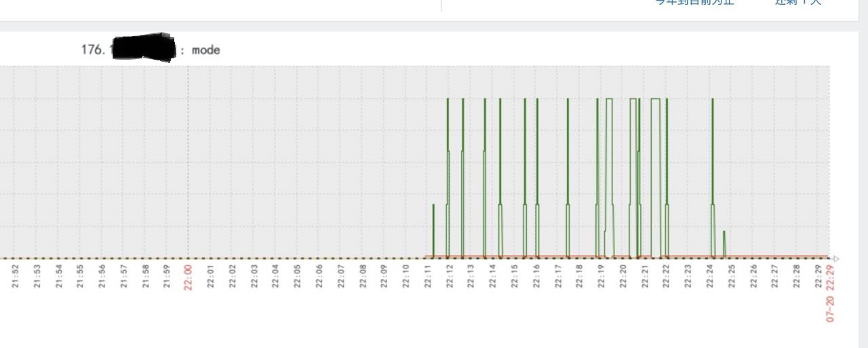Click the 22:28 time axis label
Screen dimensions: 868x348
point(796,275)
